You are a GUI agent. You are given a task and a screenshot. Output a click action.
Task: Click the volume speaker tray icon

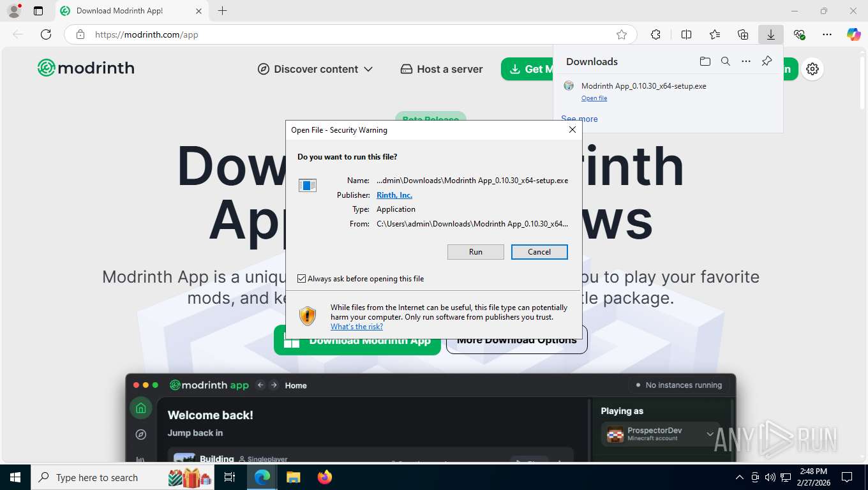click(x=770, y=477)
